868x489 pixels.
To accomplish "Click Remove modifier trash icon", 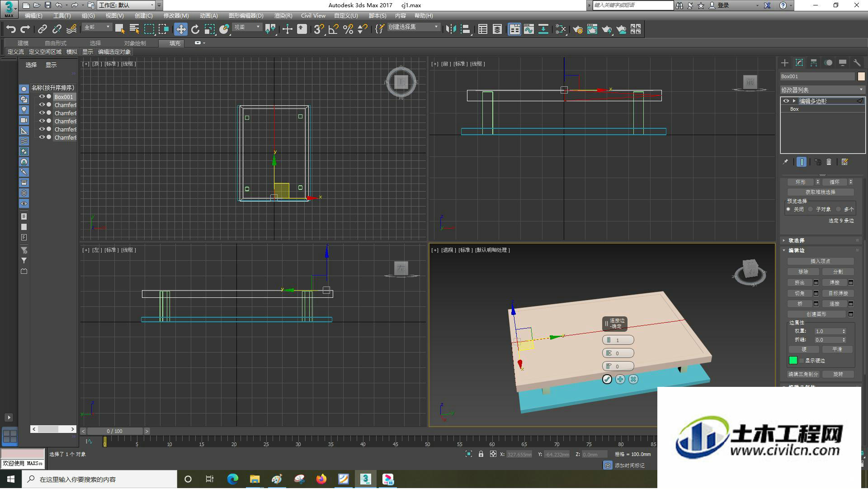I will tap(829, 162).
